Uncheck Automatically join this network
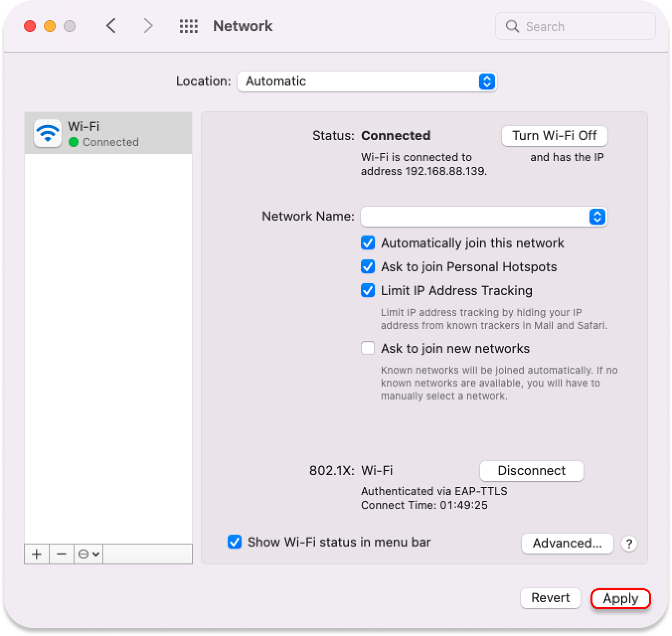The image size is (672, 636). 367,243
